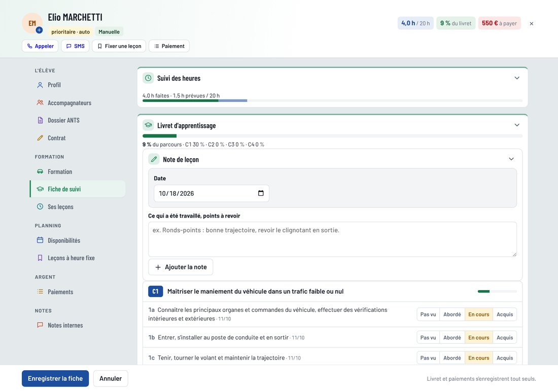Screen dimensions: 558x392
Task: Show Disponibilités
Action: [78, 240]
